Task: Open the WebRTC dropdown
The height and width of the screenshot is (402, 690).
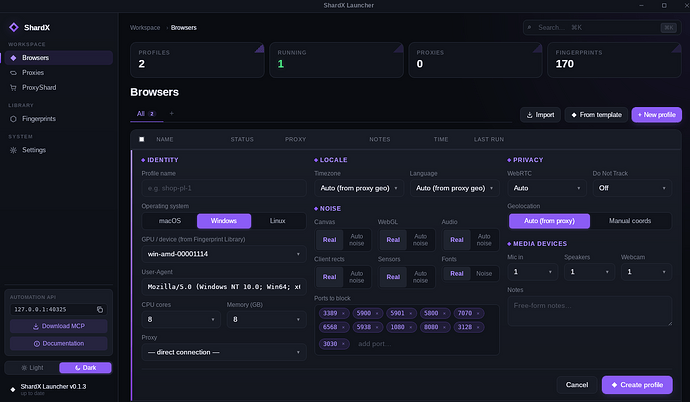Action: pyautogui.click(x=547, y=188)
